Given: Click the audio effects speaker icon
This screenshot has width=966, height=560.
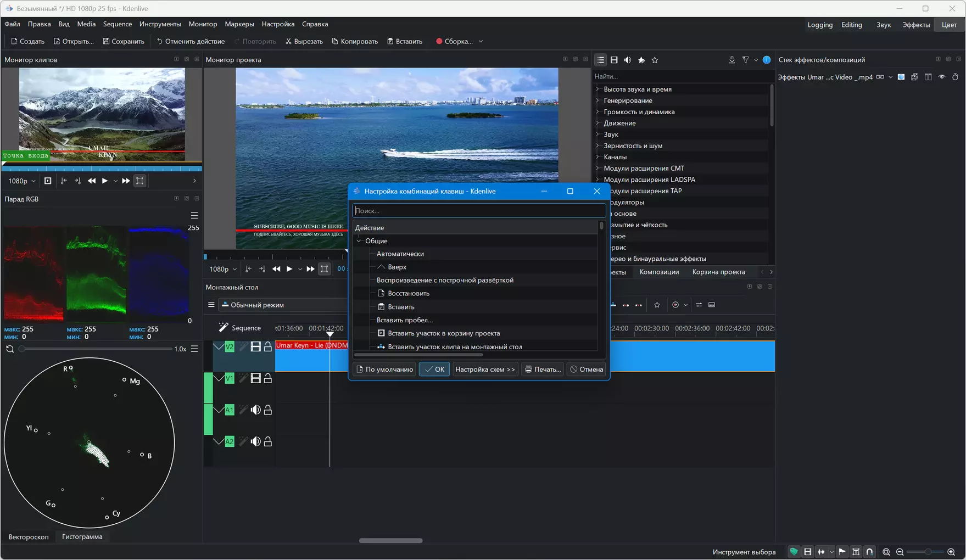Looking at the screenshot, I should [628, 60].
